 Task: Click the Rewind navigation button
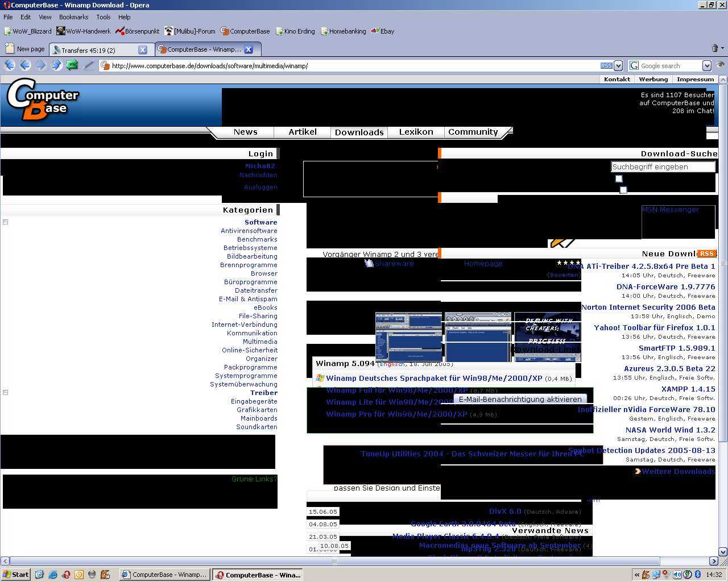9,65
